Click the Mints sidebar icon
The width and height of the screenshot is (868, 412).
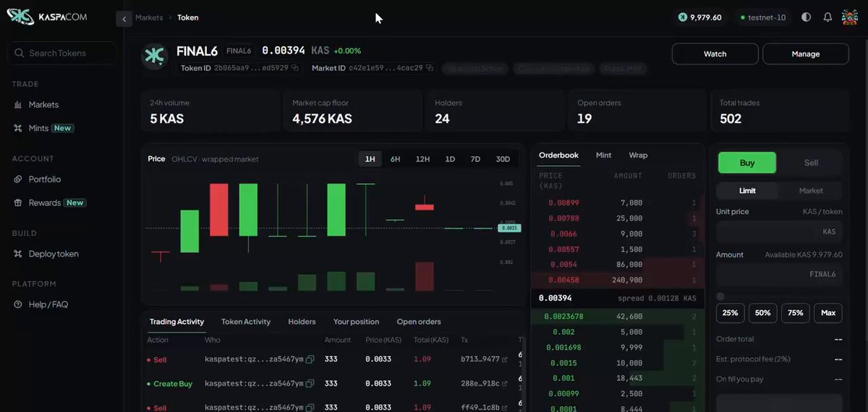tap(19, 128)
